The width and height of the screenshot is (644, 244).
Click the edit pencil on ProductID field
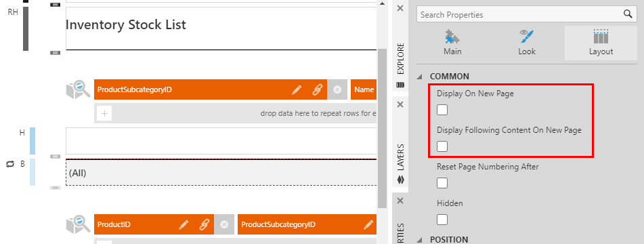click(x=184, y=225)
